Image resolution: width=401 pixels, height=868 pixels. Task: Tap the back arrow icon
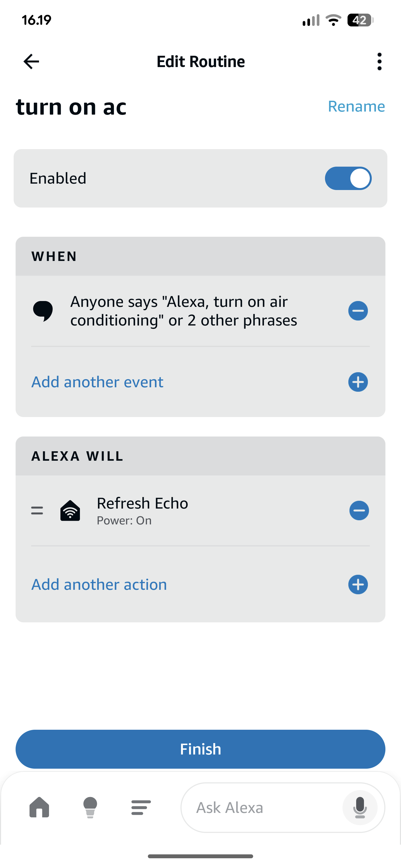[31, 61]
